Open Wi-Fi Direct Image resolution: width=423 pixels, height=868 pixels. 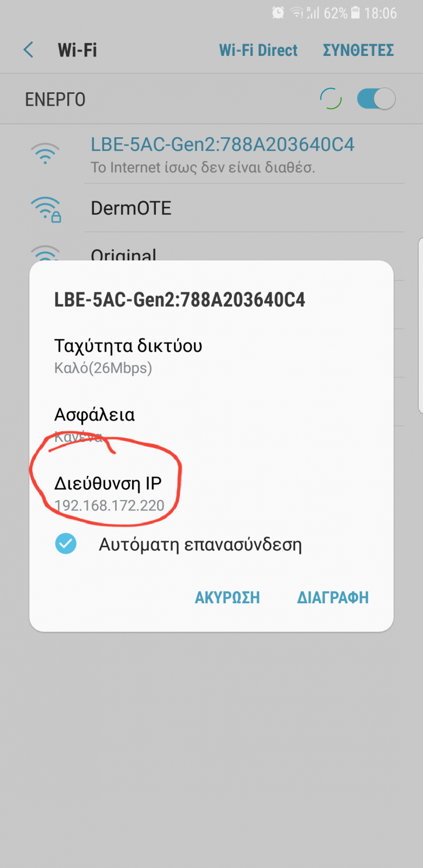point(258,50)
